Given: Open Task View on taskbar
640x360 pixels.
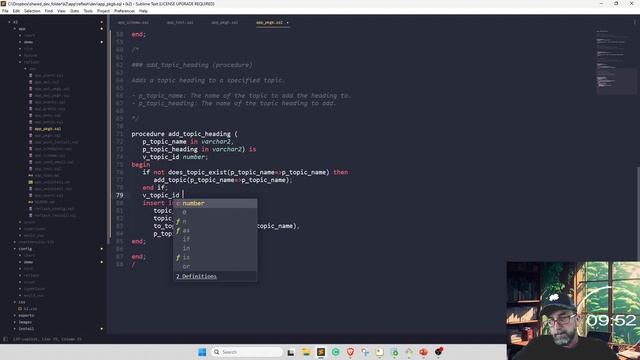Looking at the screenshot, I should pos(291,352).
